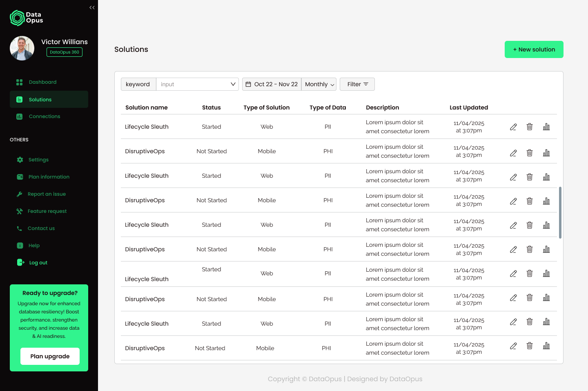Open chart for the last DisruptiveOps row

[546, 346]
